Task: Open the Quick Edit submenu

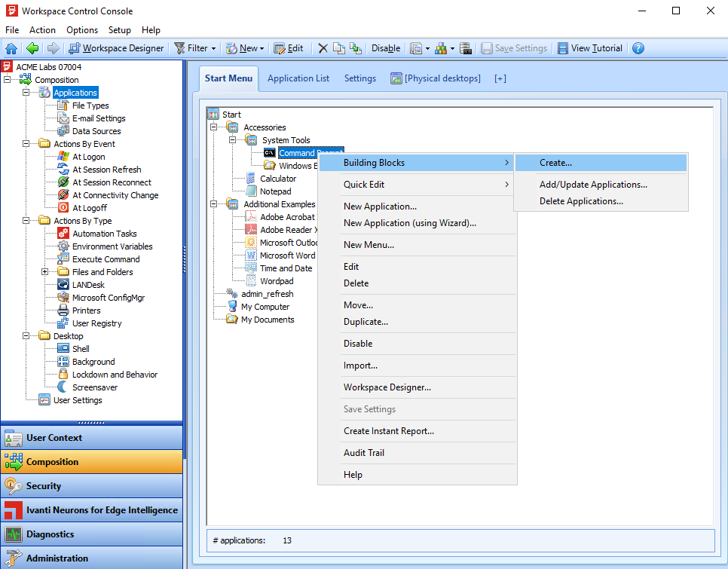Action: tap(418, 185)
